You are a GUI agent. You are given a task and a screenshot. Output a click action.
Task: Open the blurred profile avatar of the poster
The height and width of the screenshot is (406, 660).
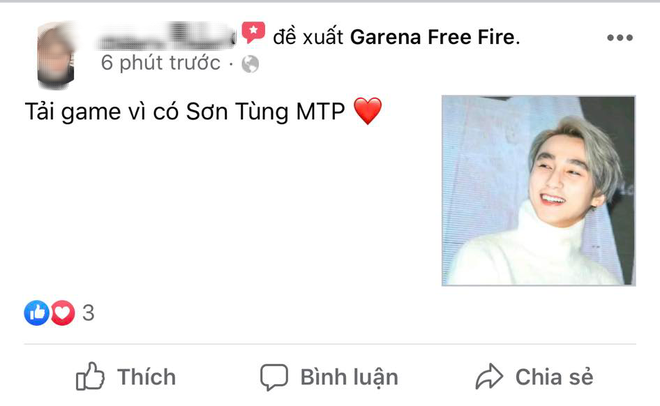56,55
